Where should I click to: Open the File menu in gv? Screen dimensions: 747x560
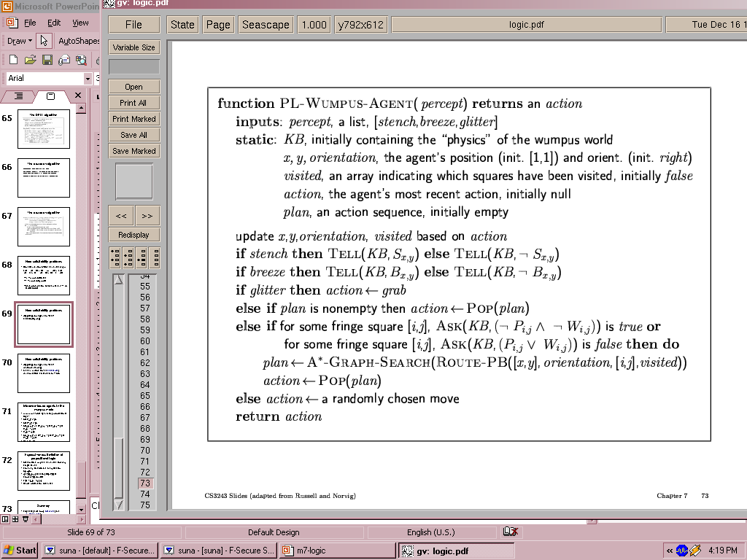(x=133, y=24)
